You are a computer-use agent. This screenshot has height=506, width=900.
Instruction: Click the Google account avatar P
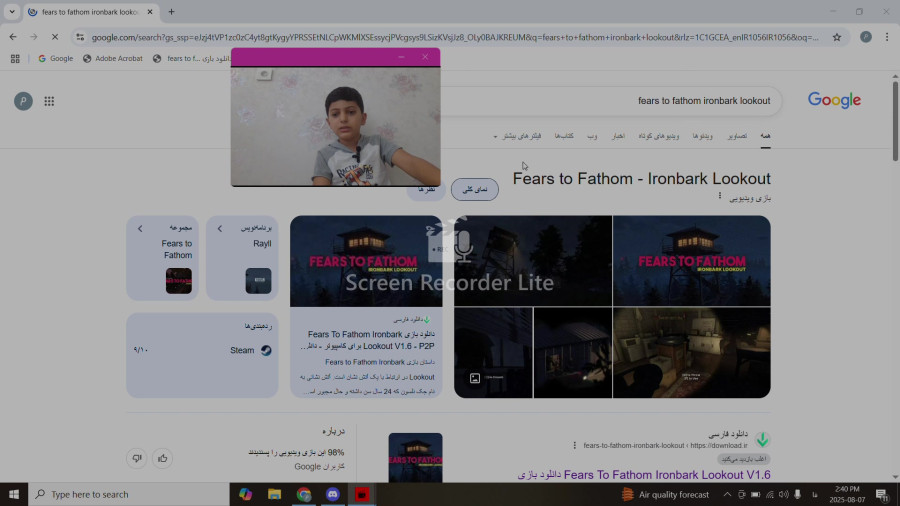tap(23, 102)
